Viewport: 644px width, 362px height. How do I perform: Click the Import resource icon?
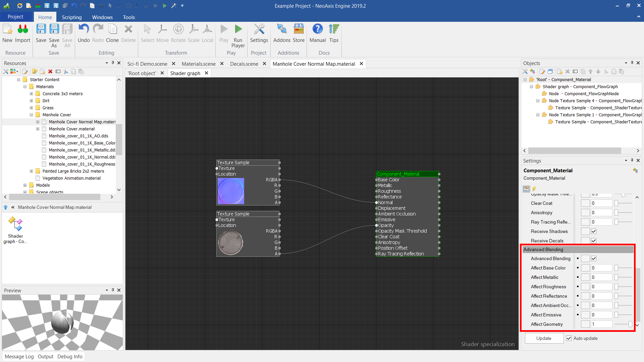pos(22,29)
